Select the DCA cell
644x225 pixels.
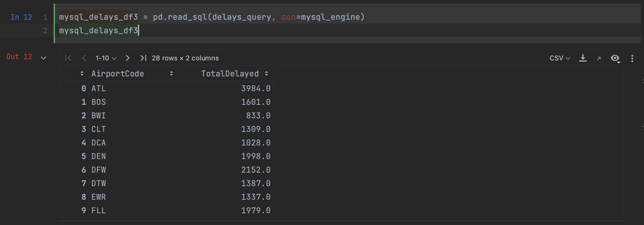134,143
